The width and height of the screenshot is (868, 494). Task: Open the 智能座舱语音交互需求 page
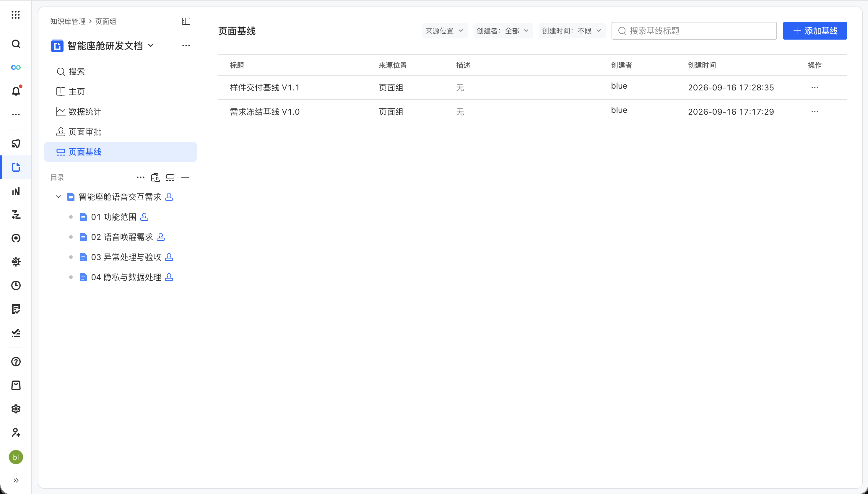[x=120, y=197]
